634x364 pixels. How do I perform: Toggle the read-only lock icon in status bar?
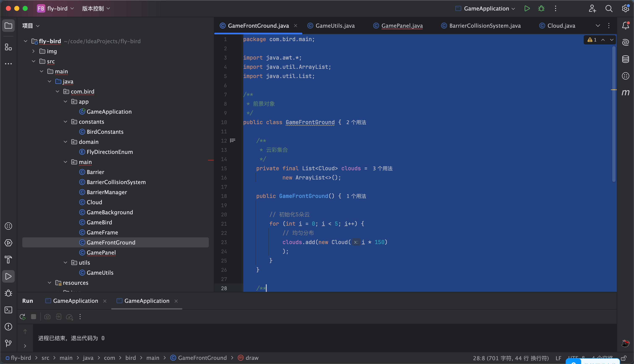(624, 358)
